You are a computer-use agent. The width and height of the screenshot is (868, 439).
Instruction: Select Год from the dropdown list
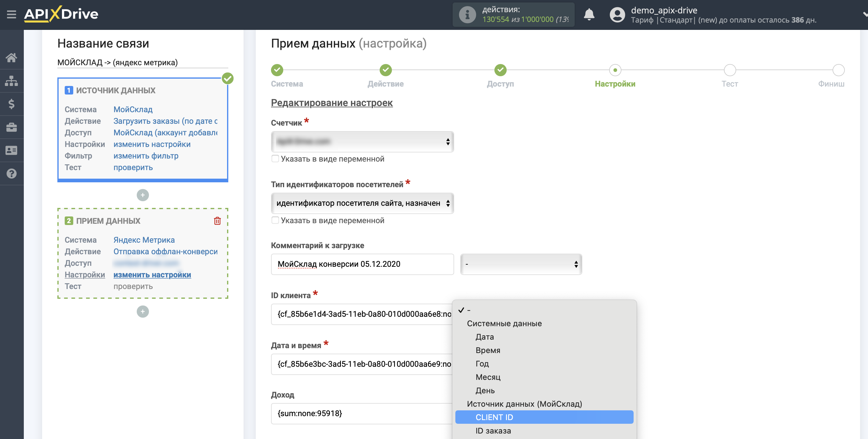tap(544, 364)
